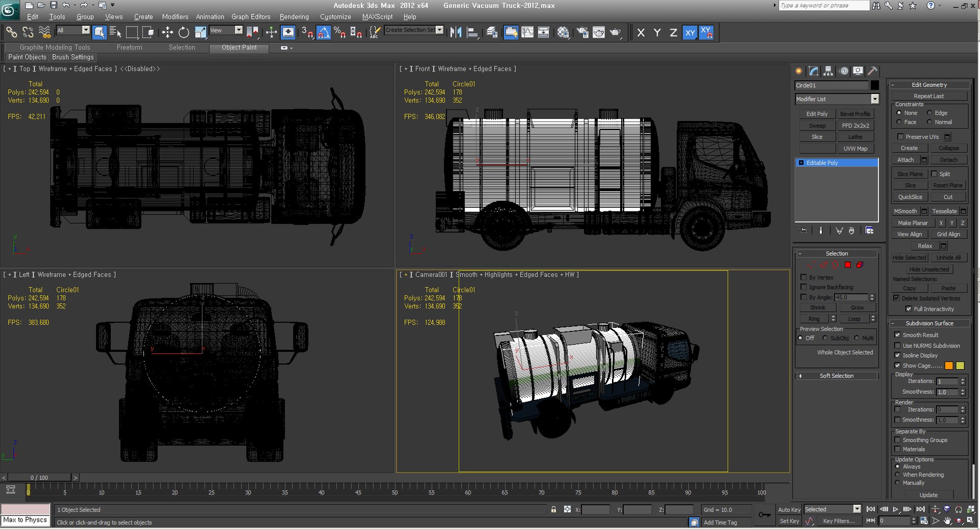
Task: Click the Rendered Frame Window icon
Action: [x=599, y=32]
